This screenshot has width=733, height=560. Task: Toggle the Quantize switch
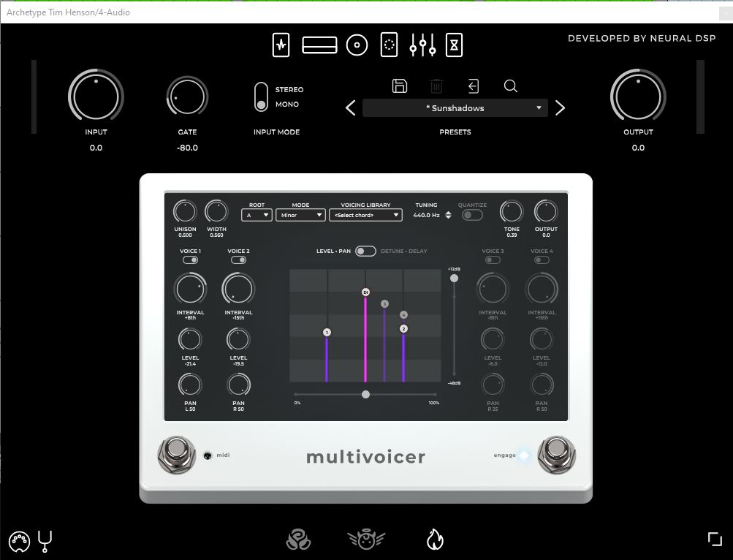tap(472, 215)
